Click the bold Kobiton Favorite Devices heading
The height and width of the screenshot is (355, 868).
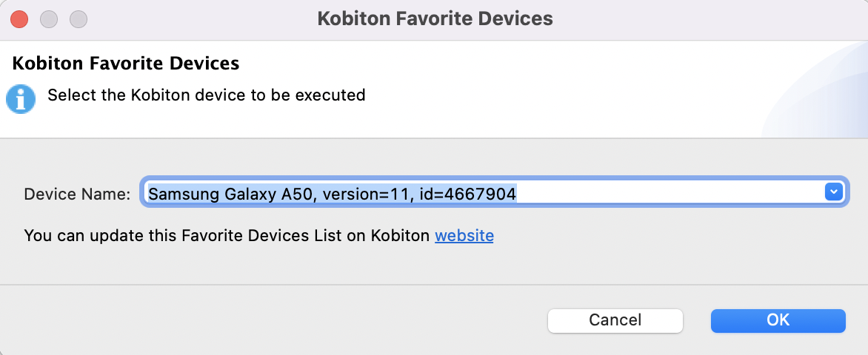[126, 63]
